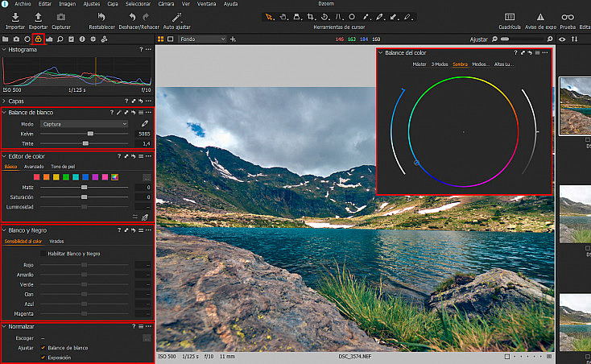Click the Ajustar zoom-to-fit label
591x364 pixels.
tap(479, 39)
